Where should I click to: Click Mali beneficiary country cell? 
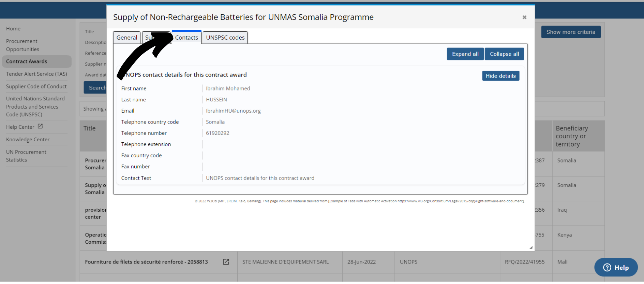[562, 262]
